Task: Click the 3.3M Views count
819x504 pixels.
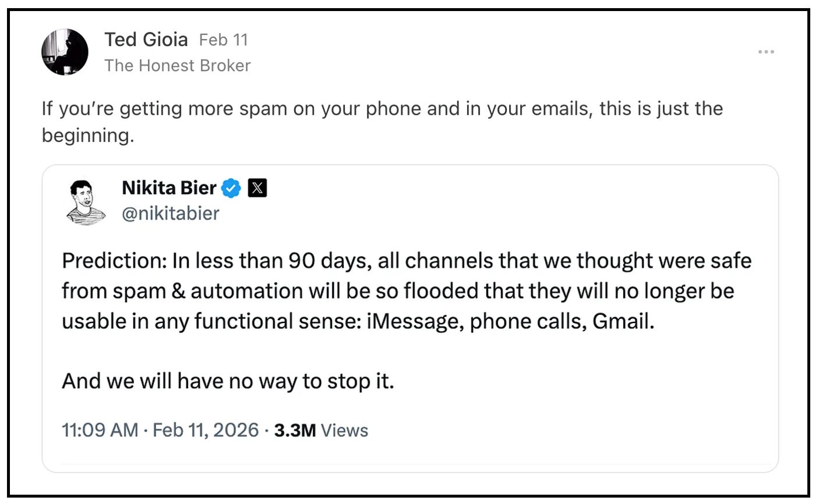Action: pyautogui.click(x=321, y=430)
